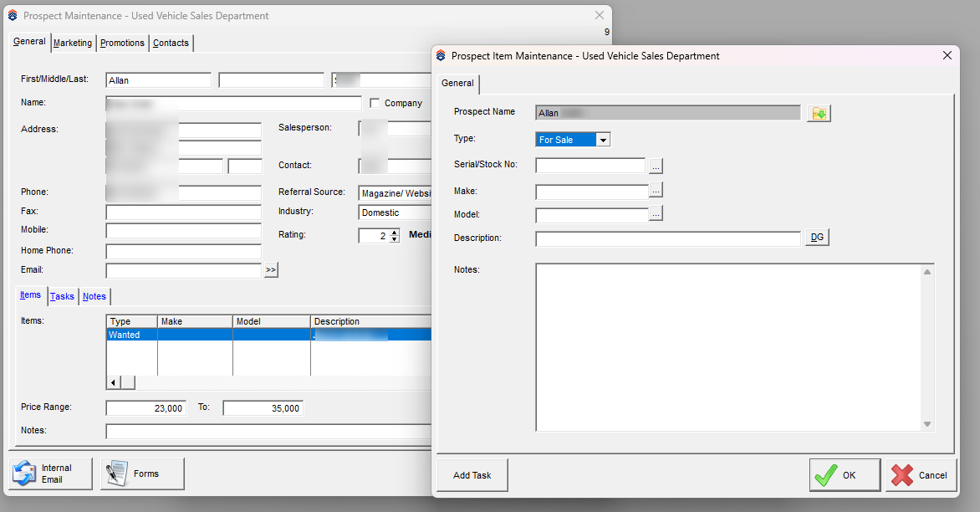
Task: Click the Items list horizontal scrollbar thumb
Action: [x=128, y=382]
